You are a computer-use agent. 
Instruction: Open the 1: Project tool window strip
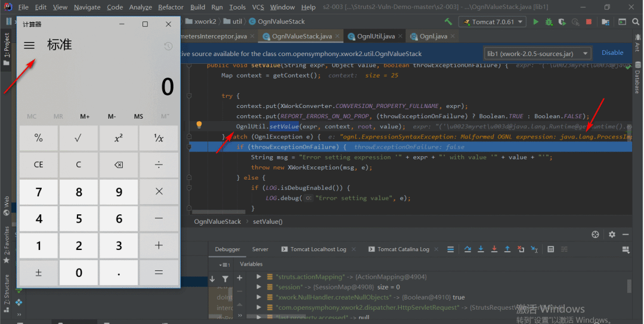click(6, 50)
